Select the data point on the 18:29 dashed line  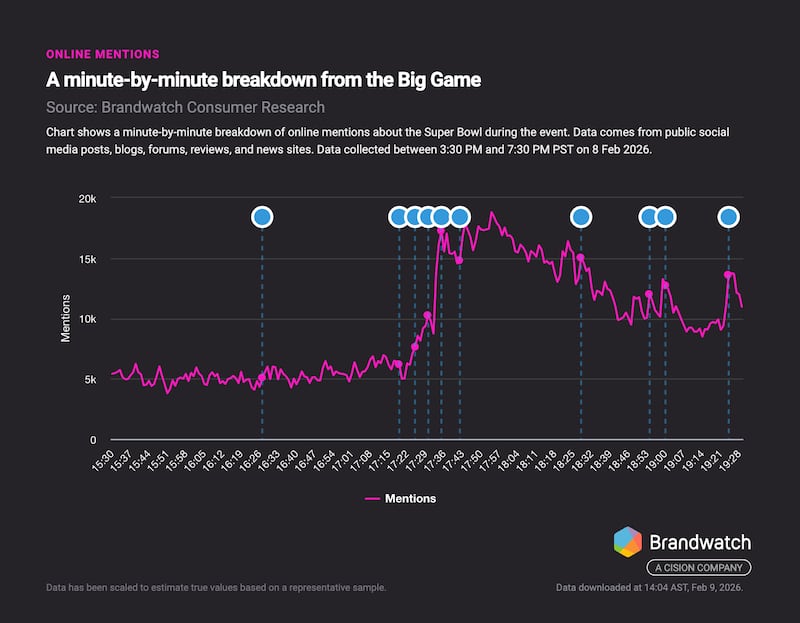(x=580, y=257)
